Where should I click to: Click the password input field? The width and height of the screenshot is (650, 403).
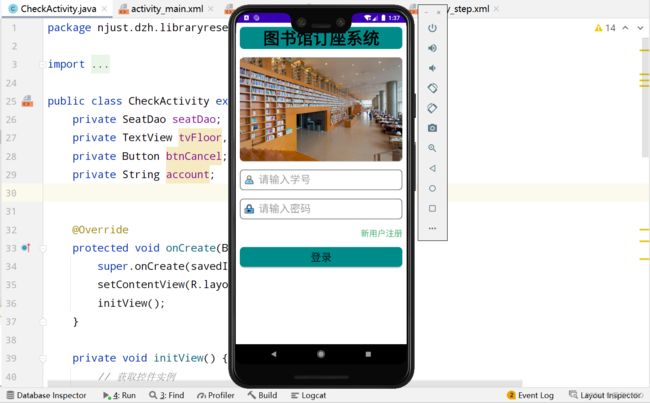(x=321, y=209)
